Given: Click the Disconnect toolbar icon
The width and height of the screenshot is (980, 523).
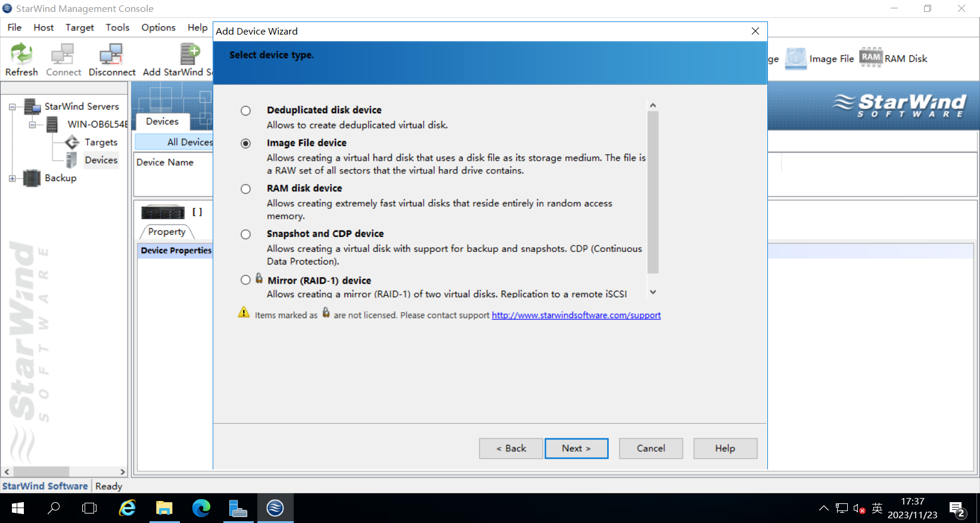Looking at the screenshot, I should point(111,54).
